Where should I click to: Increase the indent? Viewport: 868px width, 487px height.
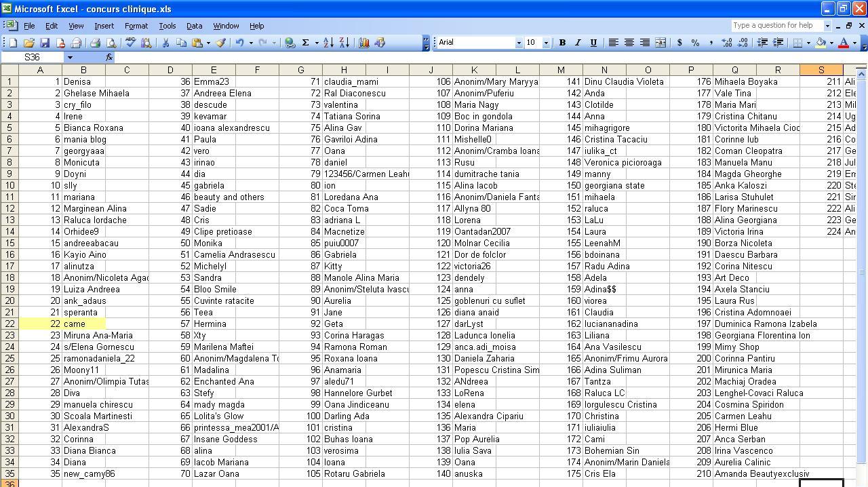tap(778, 43)
